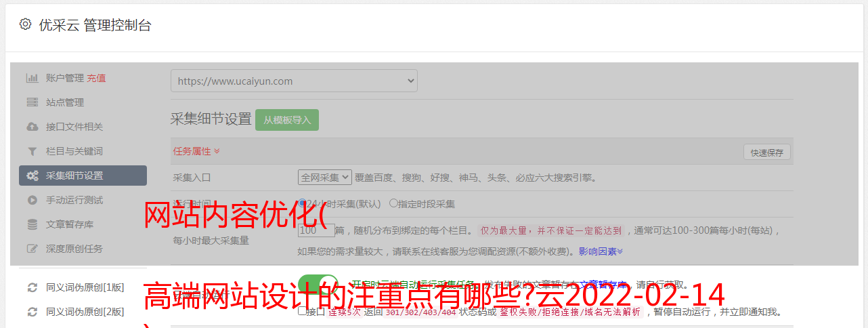Click the 每小时最大采集量 label
The height and width of the screenshot is (328, 868).
pyautogui.click(x=211, y=241)
